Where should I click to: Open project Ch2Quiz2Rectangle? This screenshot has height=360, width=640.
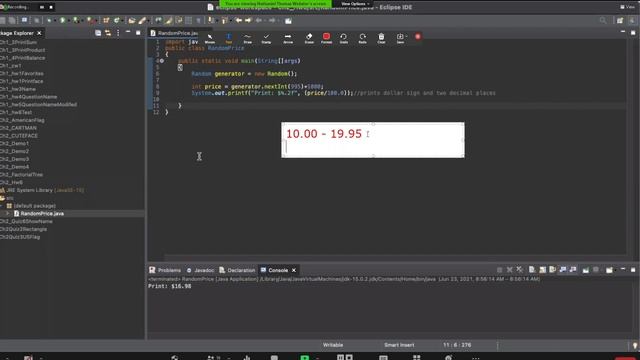(x=23, y=229)
